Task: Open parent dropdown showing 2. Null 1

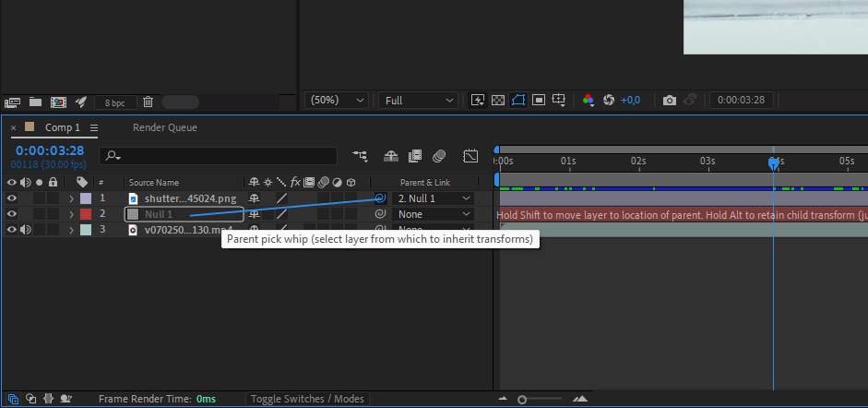Action: 434,198
